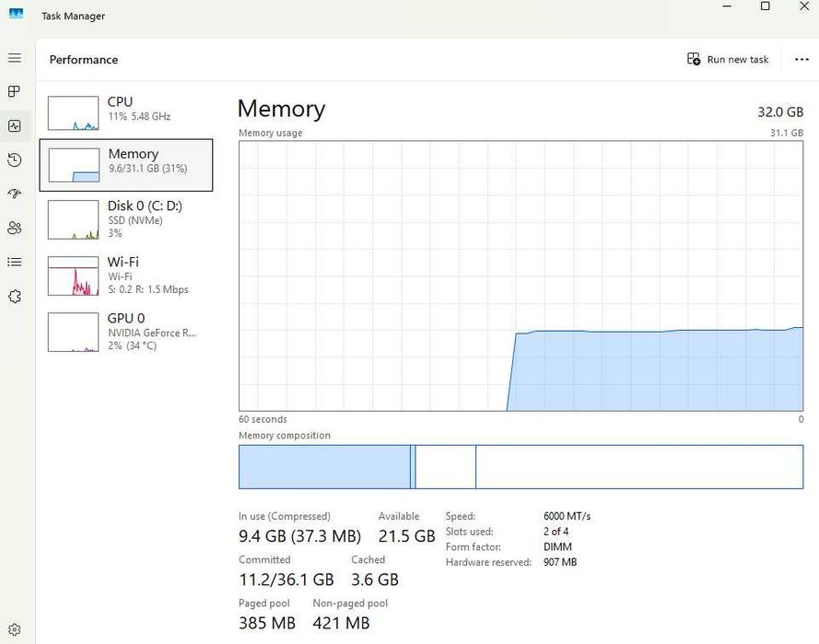Open the three-dot more options menu
The height and width of the screenshot is (644, 819).
[801, 60]
